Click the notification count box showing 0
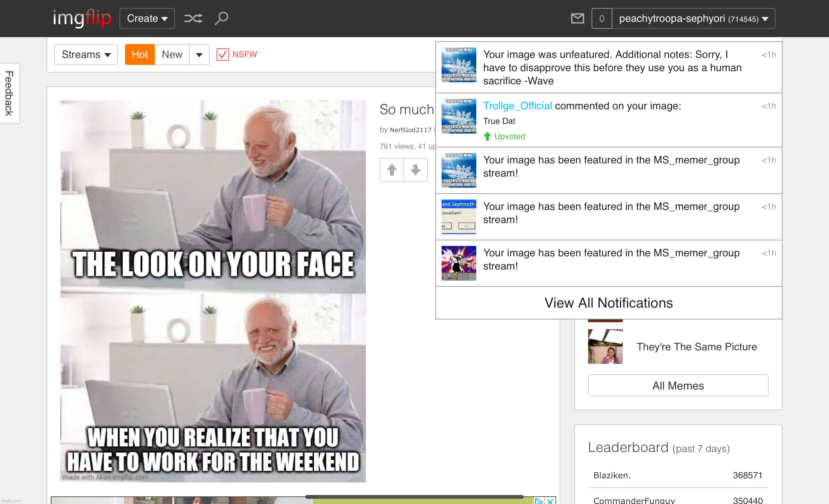The width and height of the screenshot is (829, 504). pyautogui.click(x=602, y=18)
